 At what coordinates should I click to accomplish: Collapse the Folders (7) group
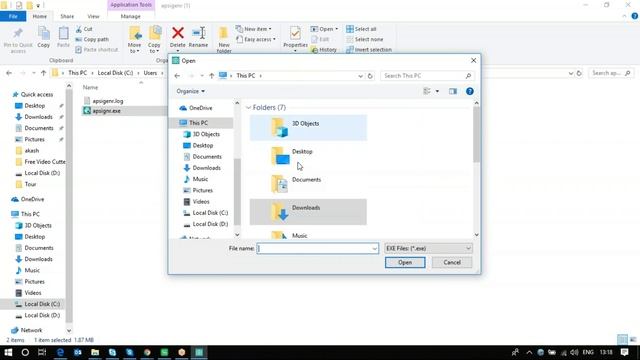coord(248,107)
